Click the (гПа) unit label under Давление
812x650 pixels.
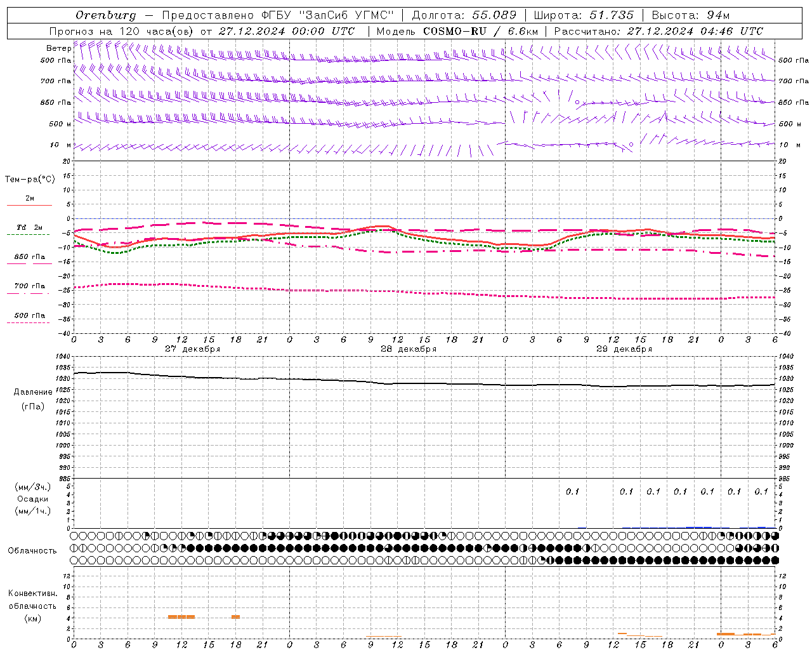32,406
